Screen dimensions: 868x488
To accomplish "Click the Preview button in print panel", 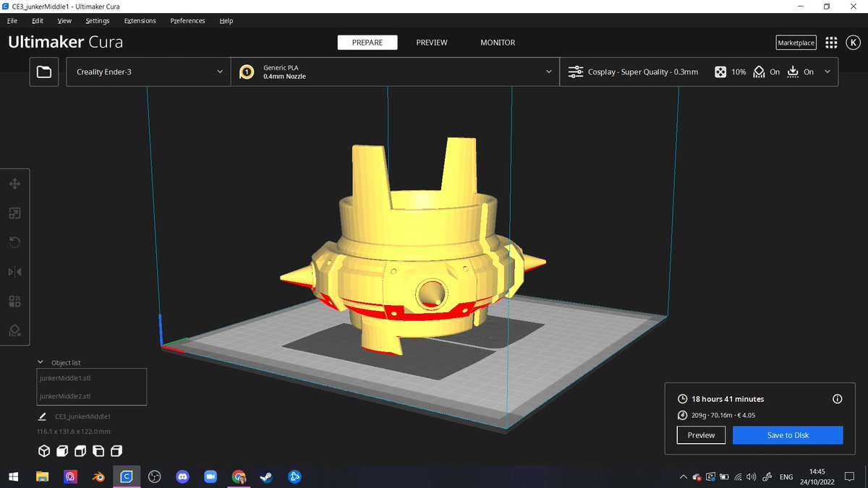I will pyautogui.click(x=701, y=435).
